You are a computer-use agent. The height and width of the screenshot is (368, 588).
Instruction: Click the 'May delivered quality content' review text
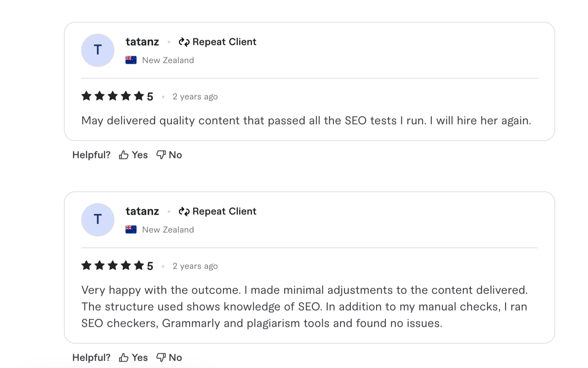click(x=306, y=121)
